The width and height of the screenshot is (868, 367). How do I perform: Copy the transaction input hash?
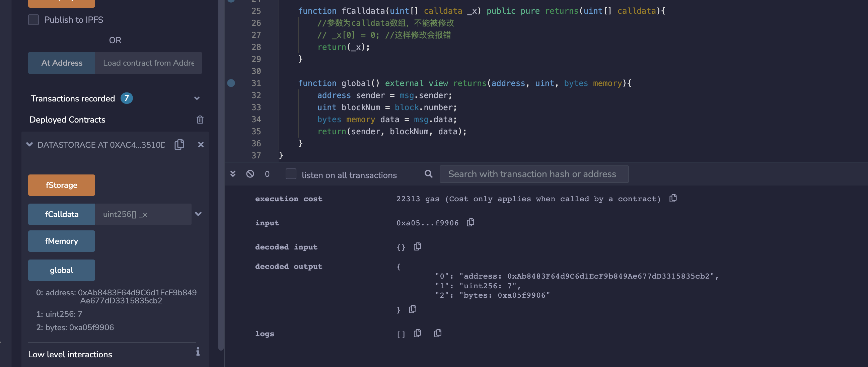[x=471, y=222]
